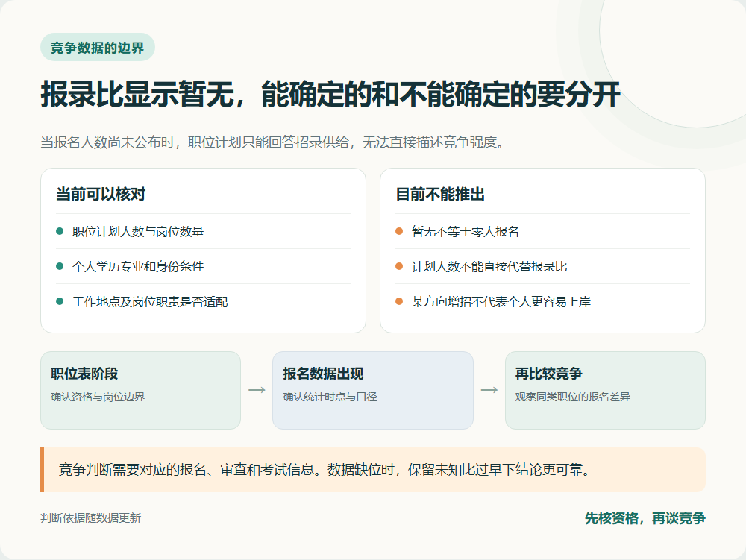Click the item 个人学历专业和身份条件
This screenshot has width=746, height=560.
coord(138,266)
